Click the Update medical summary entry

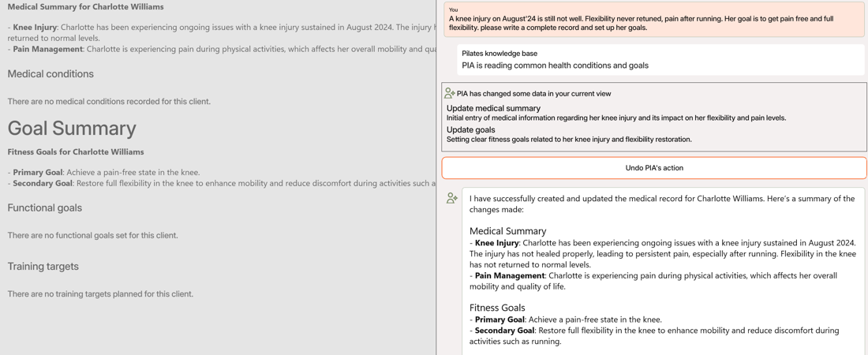tap(616, 113)
